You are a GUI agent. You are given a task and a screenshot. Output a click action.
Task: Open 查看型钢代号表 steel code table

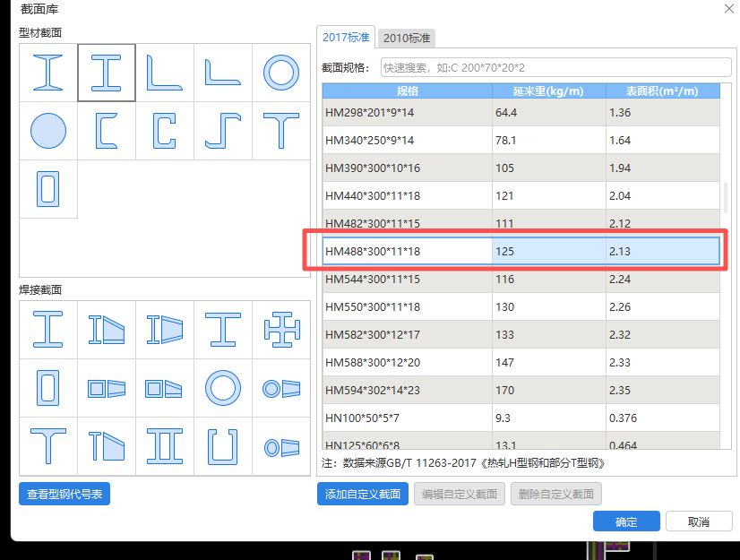pyautogui.click(x=65, y=494)
